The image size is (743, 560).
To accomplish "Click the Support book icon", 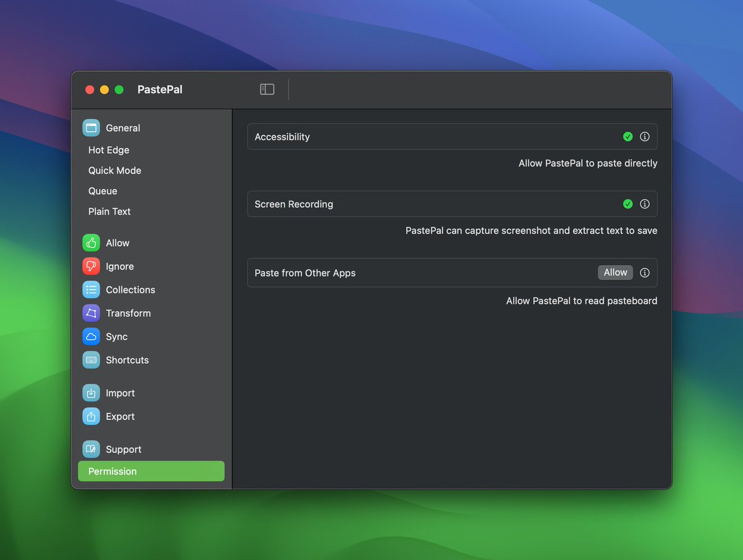I will (x=91, y=449).
